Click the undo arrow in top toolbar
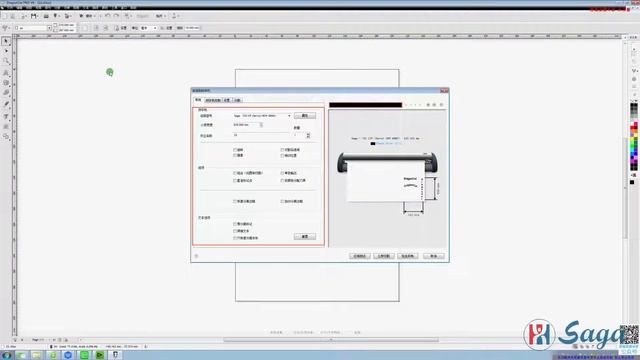 pos(108,16)
